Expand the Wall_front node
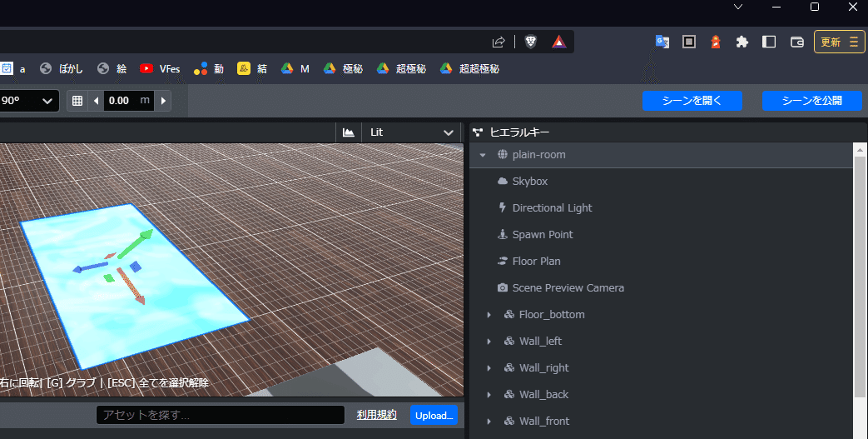 pyautogui.click(x=489, y=422)
